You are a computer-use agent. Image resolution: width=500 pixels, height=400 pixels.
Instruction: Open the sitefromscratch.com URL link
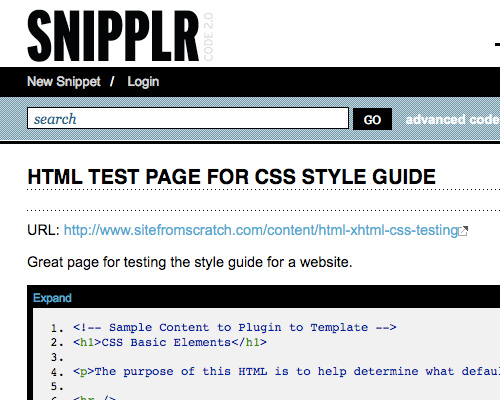pos(261,230)
